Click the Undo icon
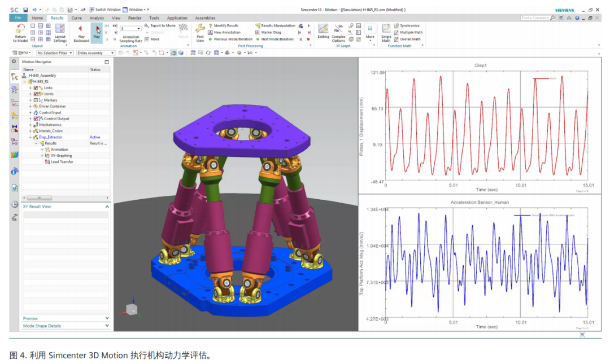The width and height of the screenshot is (610, 364). pyautogui.click(x=34, y=10)
